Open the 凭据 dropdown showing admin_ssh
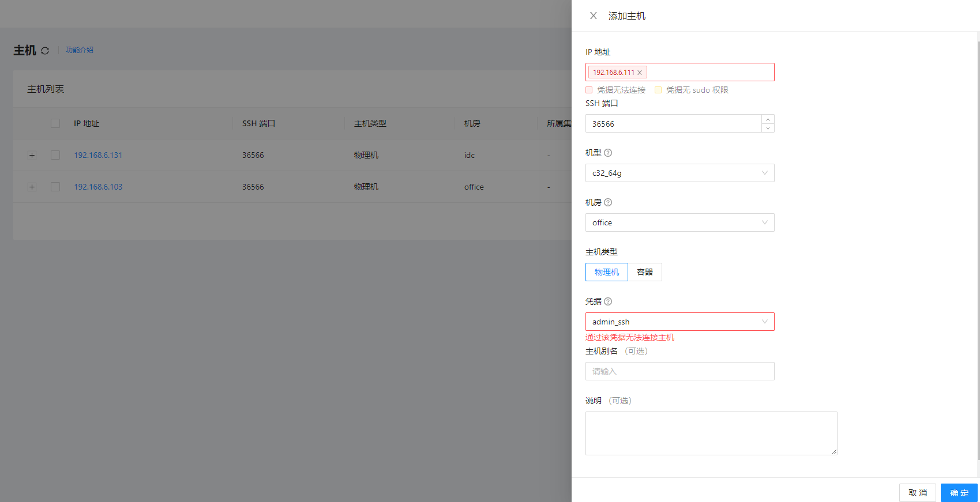Image resolution: width=980 pixels, height=502 pixels. (x=679, y=322)
